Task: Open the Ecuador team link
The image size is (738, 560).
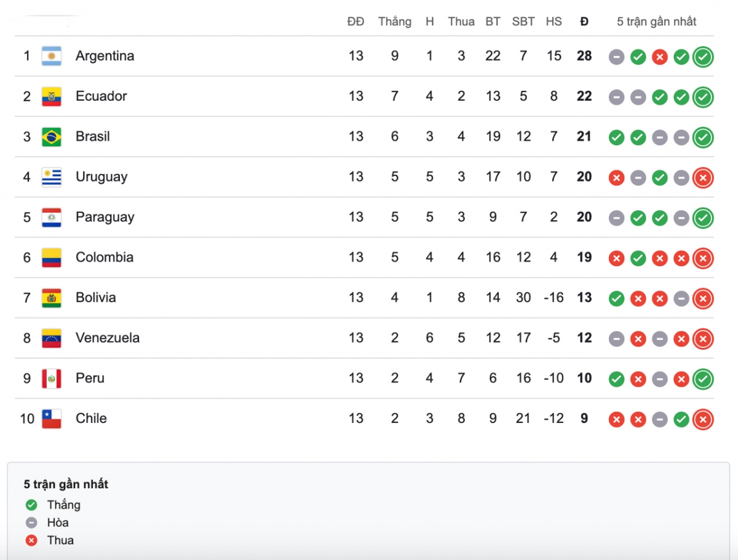Action: pos(101,96)
